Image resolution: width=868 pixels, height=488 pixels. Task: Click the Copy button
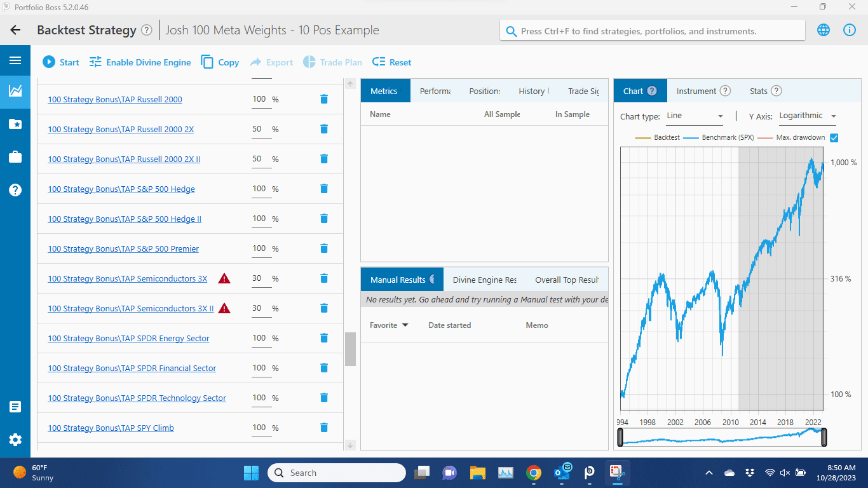[220, 62]
